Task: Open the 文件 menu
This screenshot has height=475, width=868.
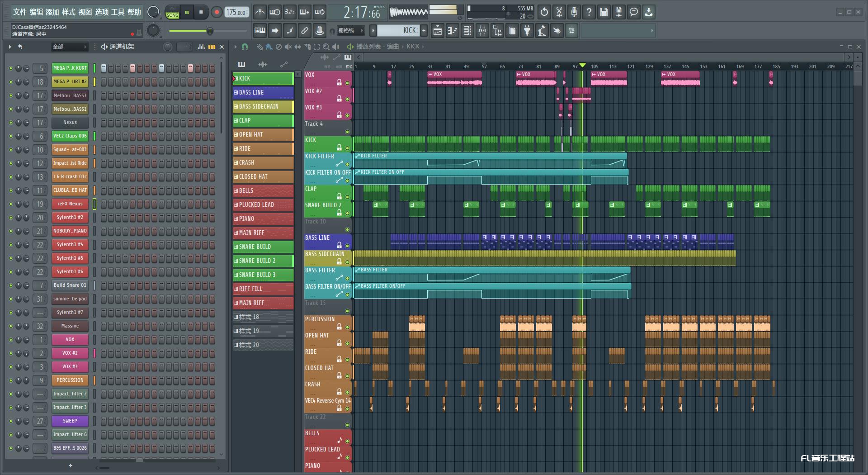Action: point(19,12)
